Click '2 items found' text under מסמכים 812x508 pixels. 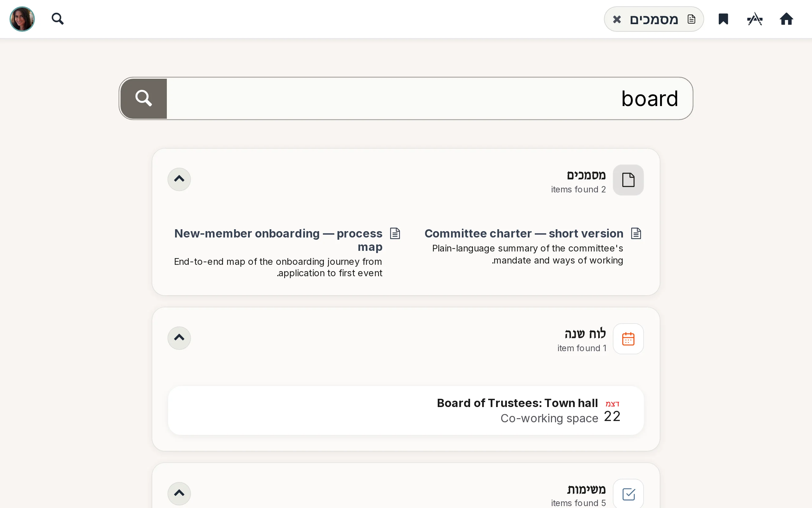[x=578, y=190]
